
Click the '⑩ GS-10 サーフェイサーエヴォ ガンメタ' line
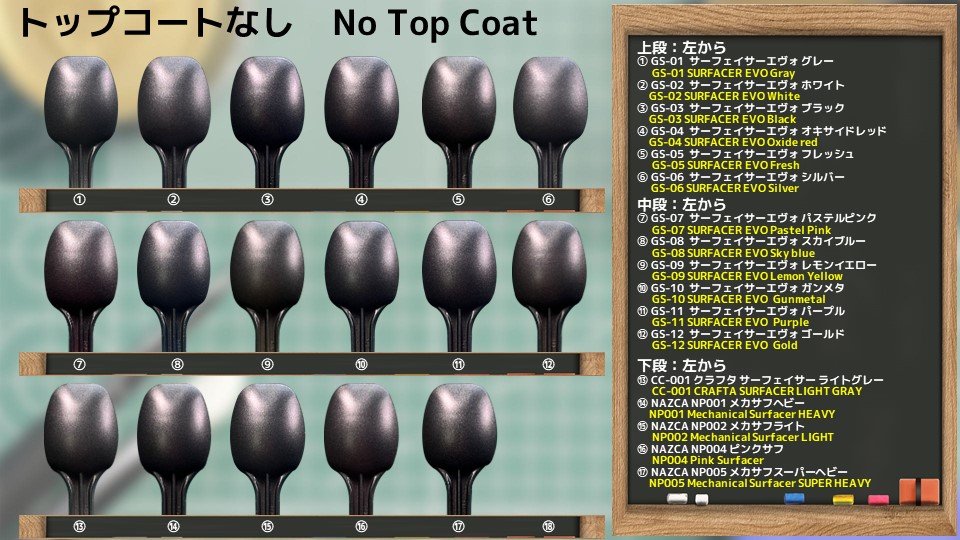(x=741, y=288)
